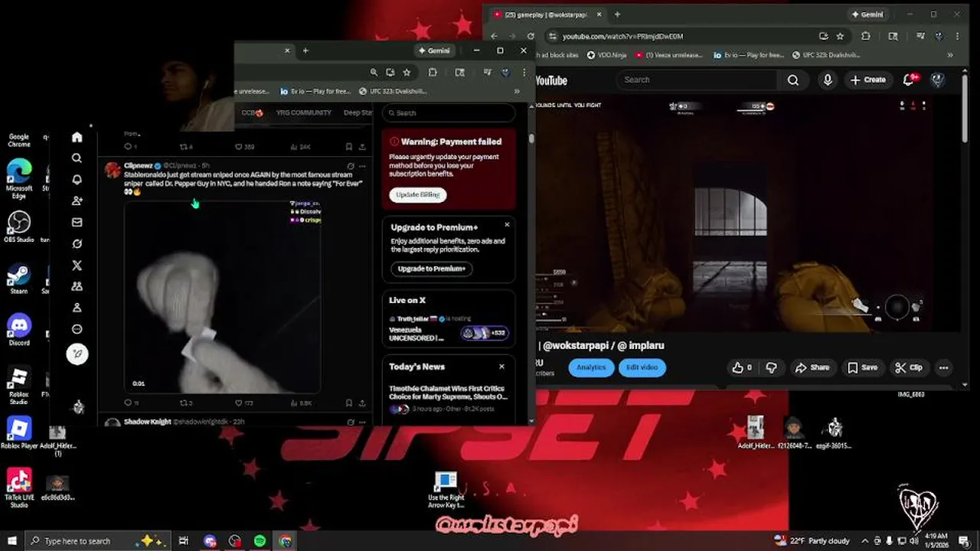
Task: Click Share button under YouTube video
Action: tap(812, 367)
